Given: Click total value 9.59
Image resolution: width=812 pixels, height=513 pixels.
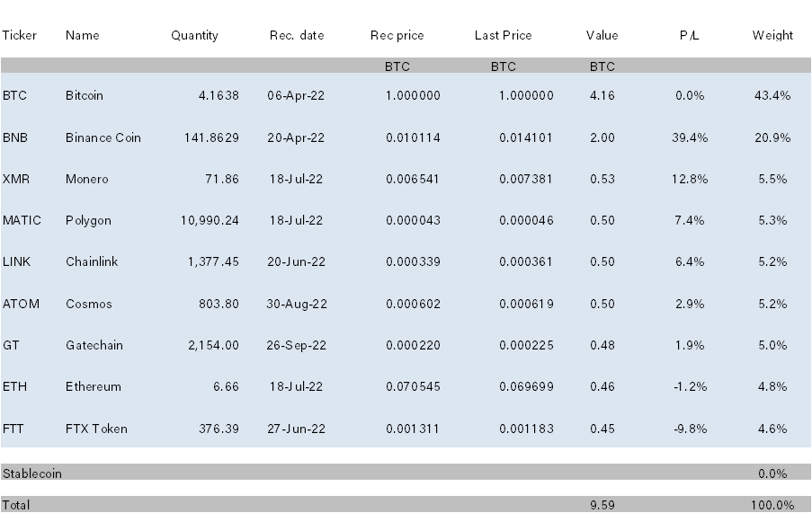Looking at the screenshot, I should point(602,505).
